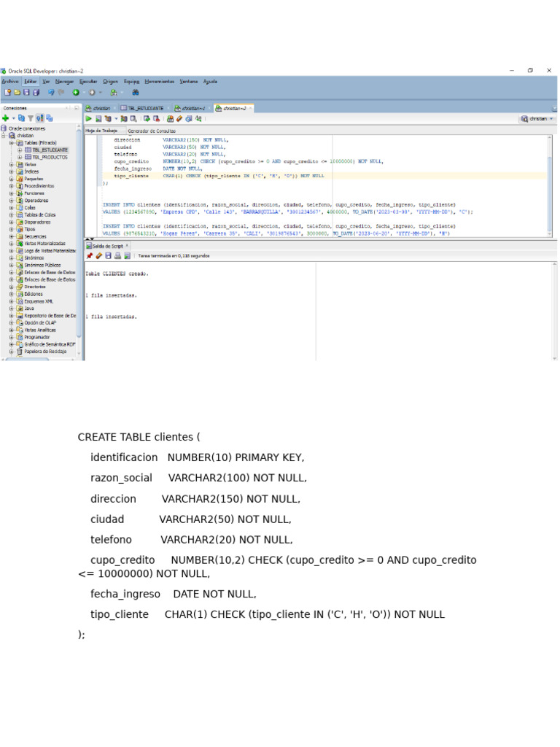Click the funnel Filter icon in Conexiones
This screenshot has height=747, width=560.
point(31,118)
